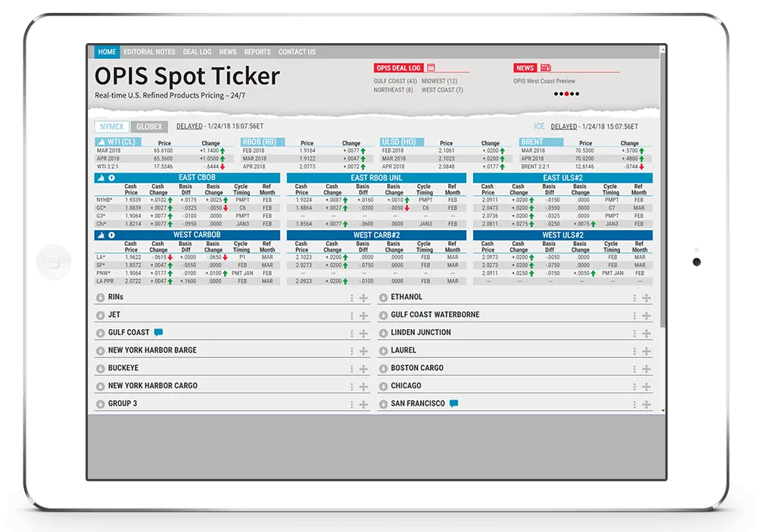Open three-dot menu on GULF COAST WATERBORNE row
The width and height of the screenshot is (757, 532).
click(634, 316)
